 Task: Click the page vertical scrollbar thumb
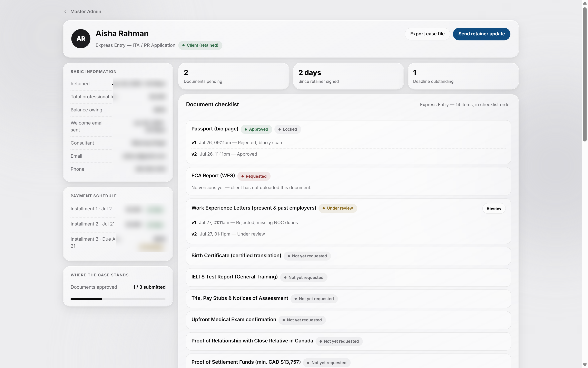pos(585,74)
